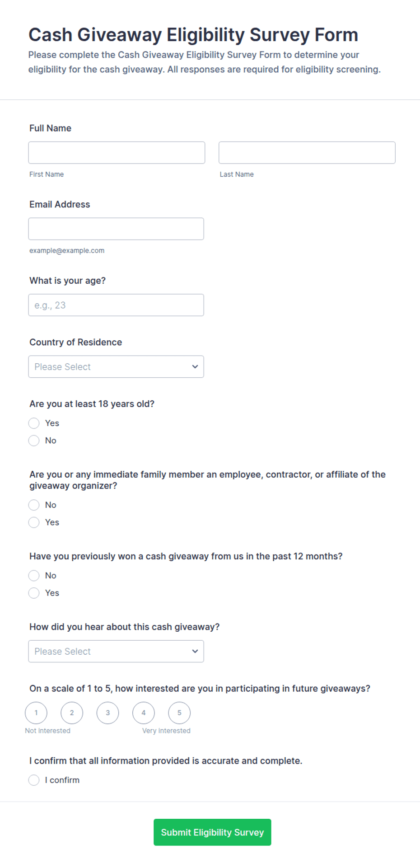The height and width of the screenshot is (868, 420).
Task: Rate interest level 5 Very interested
Action: 179,713
